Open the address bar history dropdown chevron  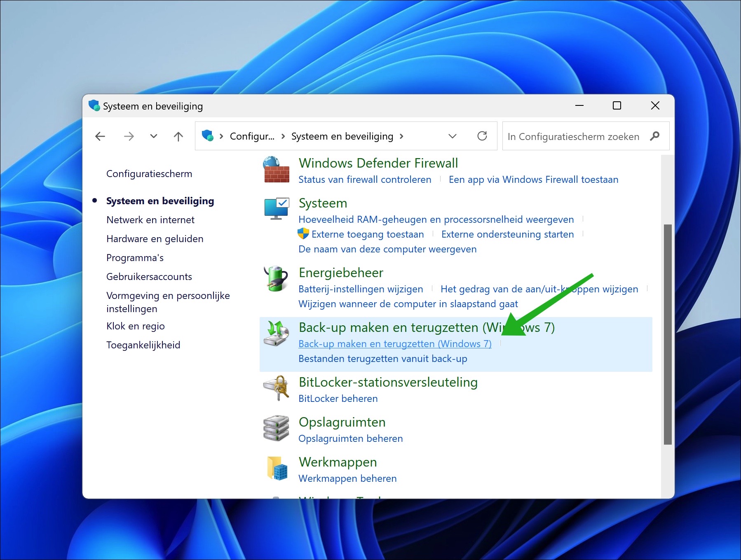coord(452,136)
